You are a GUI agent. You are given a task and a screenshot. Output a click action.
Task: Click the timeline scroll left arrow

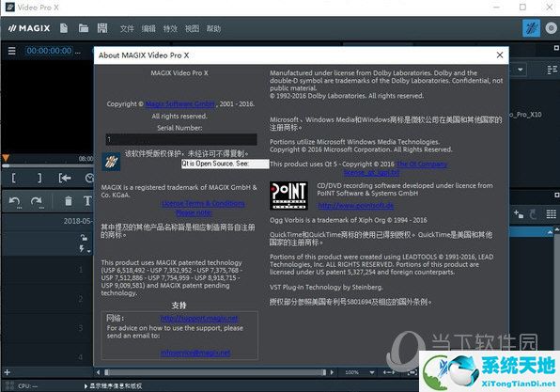click(x=99, y=372)
